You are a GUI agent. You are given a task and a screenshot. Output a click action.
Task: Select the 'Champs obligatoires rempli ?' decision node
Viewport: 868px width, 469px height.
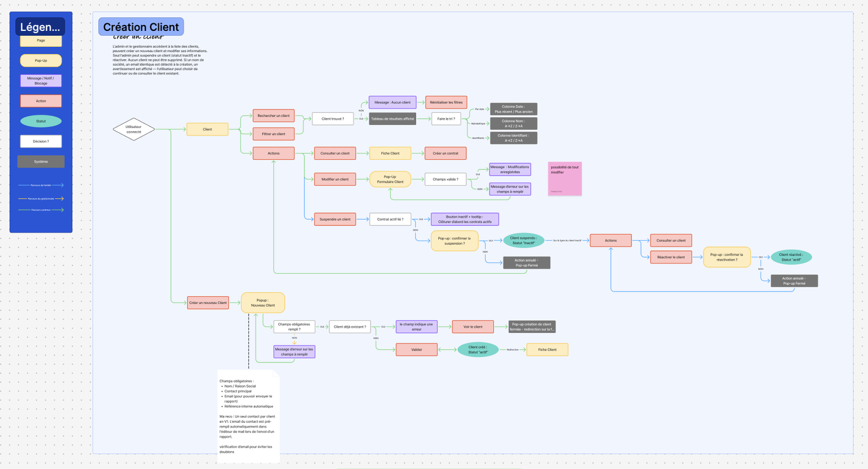294,327
